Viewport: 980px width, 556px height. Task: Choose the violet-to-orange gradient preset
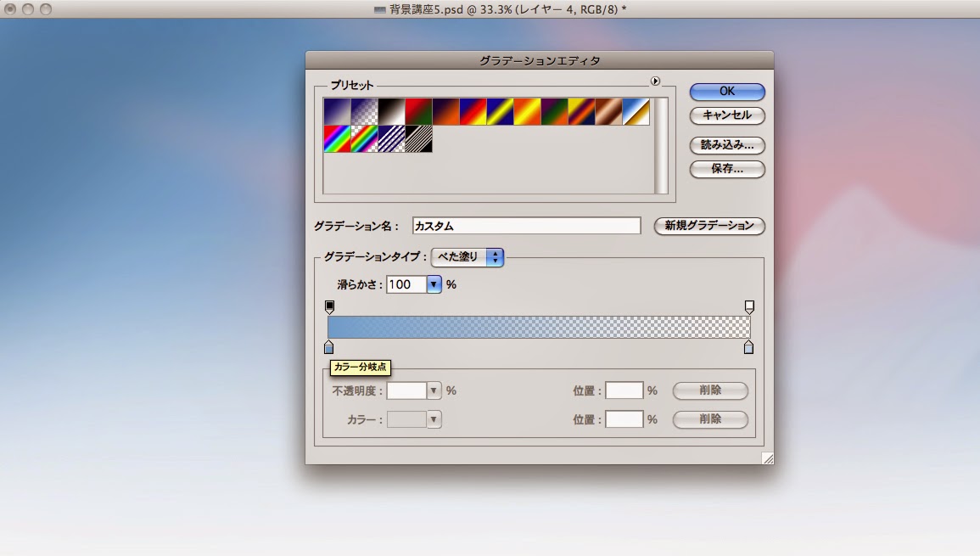point(446,111)
